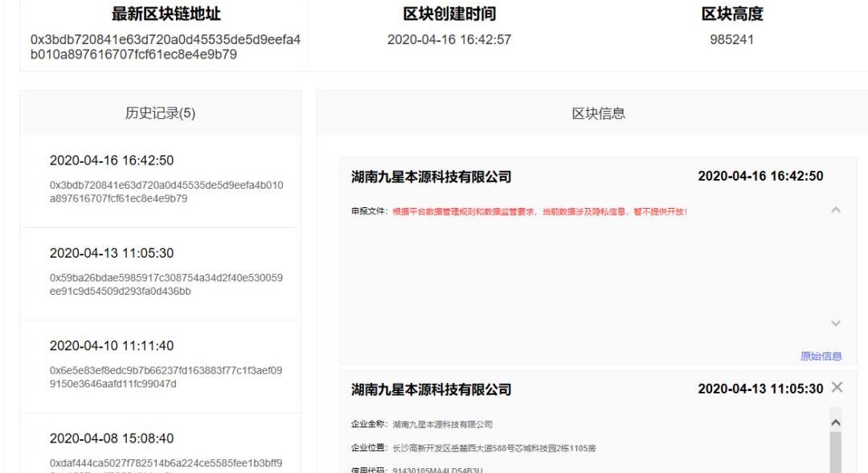Click the latest blockchain address value at top
Screen dimensions: 868x473
pos(165,47)
